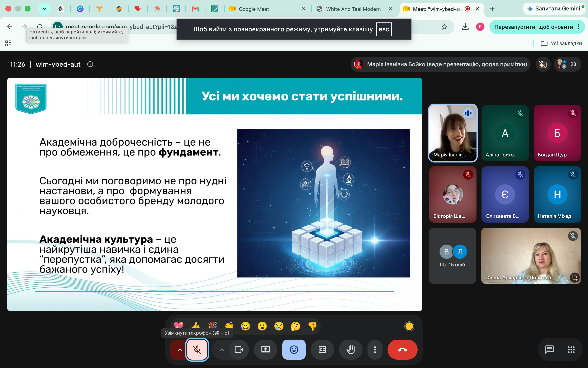This screenshot has height=368, width=588.
Task: Open meeting details info icon
Action: point(90,64)
